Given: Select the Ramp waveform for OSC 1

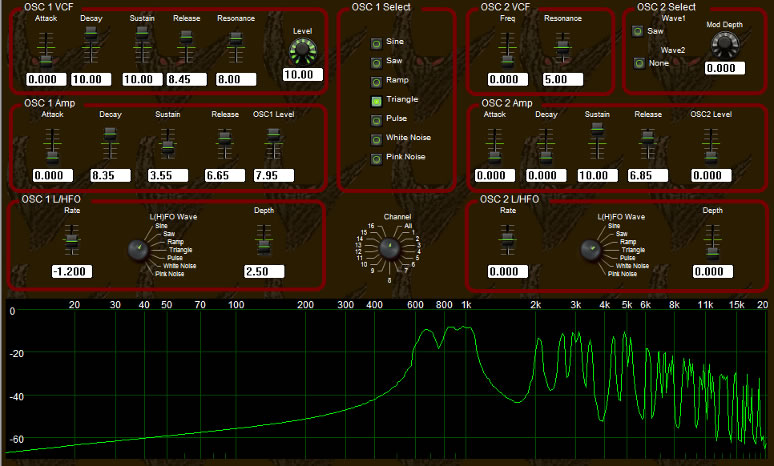Looking at the screenshot, I should [376, 82].
